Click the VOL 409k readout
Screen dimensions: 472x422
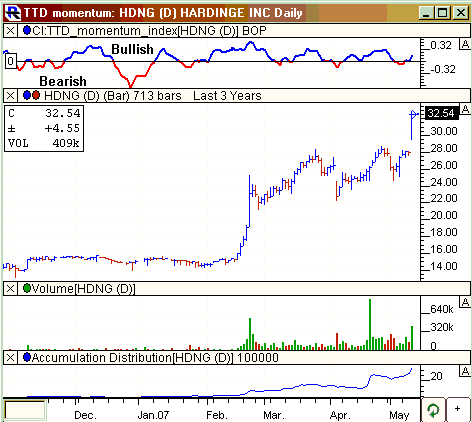tap(44, 143)
